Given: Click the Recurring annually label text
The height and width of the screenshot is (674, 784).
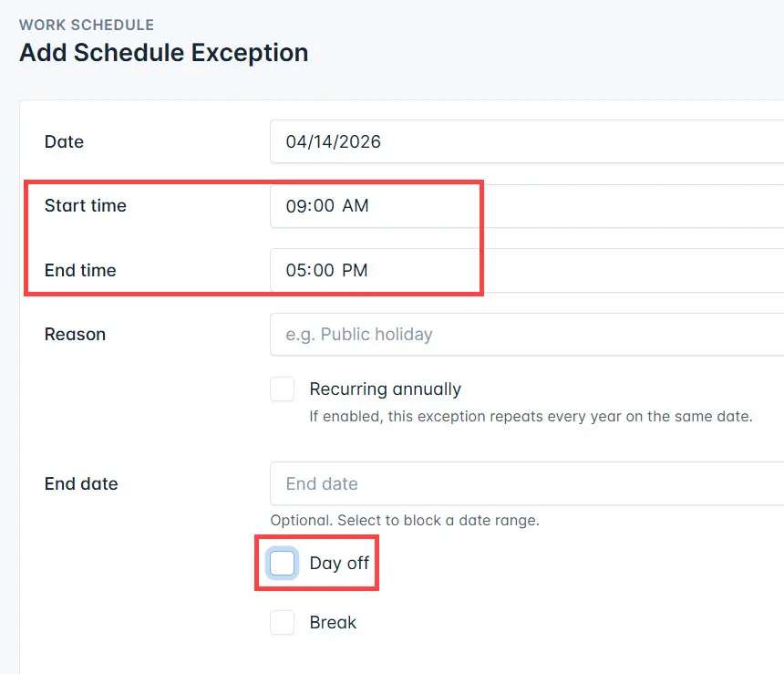Looking at the screenshot, I should click(385, 389).
